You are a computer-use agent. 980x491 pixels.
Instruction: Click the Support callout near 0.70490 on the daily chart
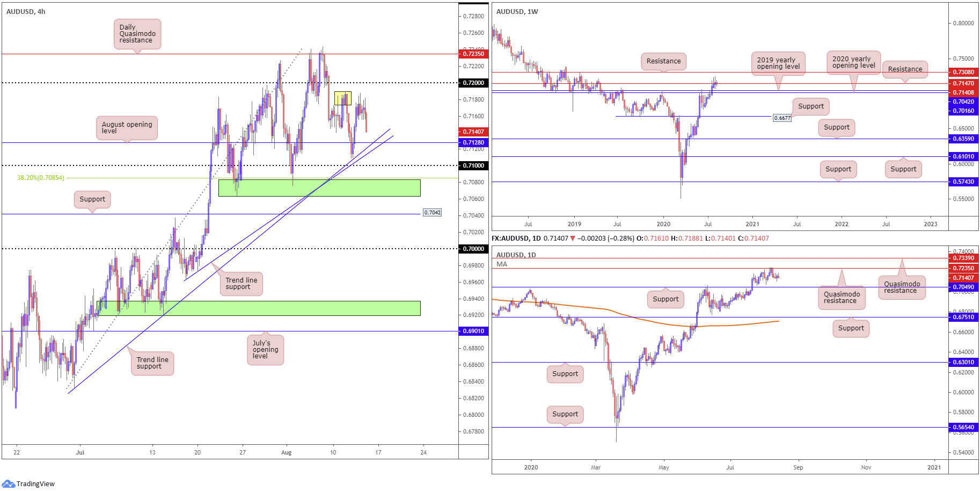665,299
